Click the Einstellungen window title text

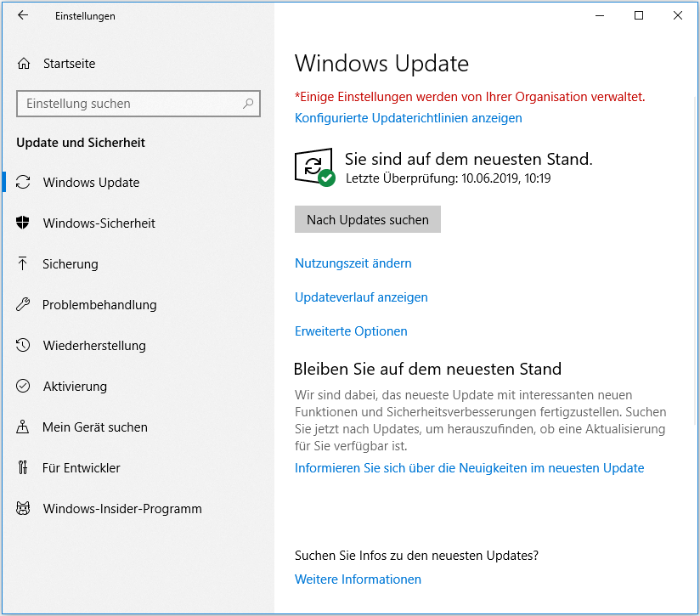(x=85, y=16)
